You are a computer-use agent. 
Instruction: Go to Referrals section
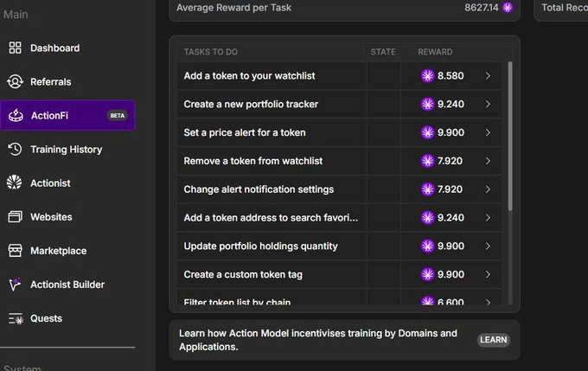51,82
